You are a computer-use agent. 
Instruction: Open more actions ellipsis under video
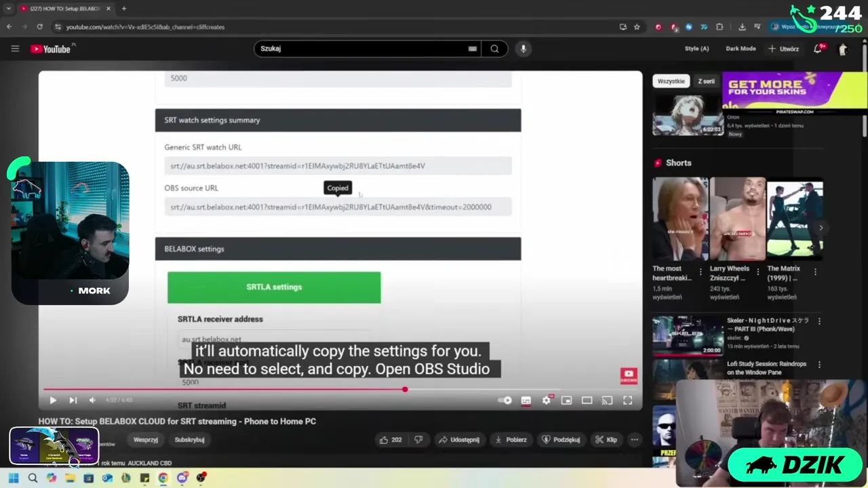tap(634, 440)
